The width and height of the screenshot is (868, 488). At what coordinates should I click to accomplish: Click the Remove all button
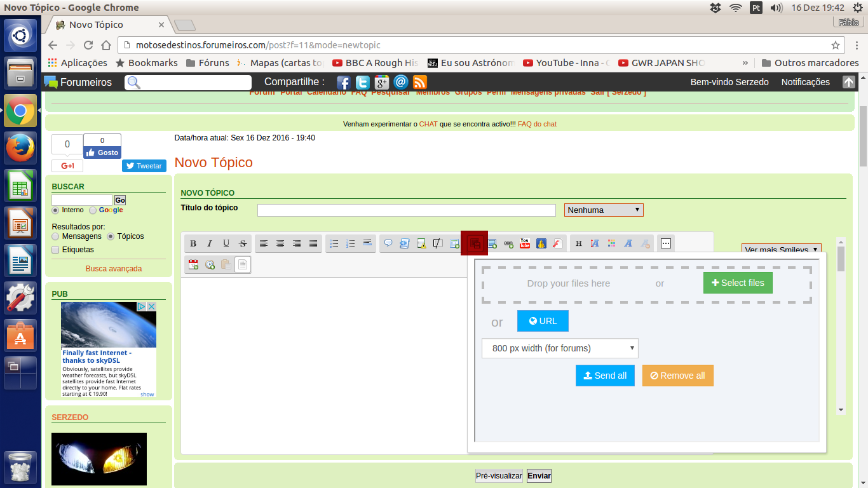point(678,376)
